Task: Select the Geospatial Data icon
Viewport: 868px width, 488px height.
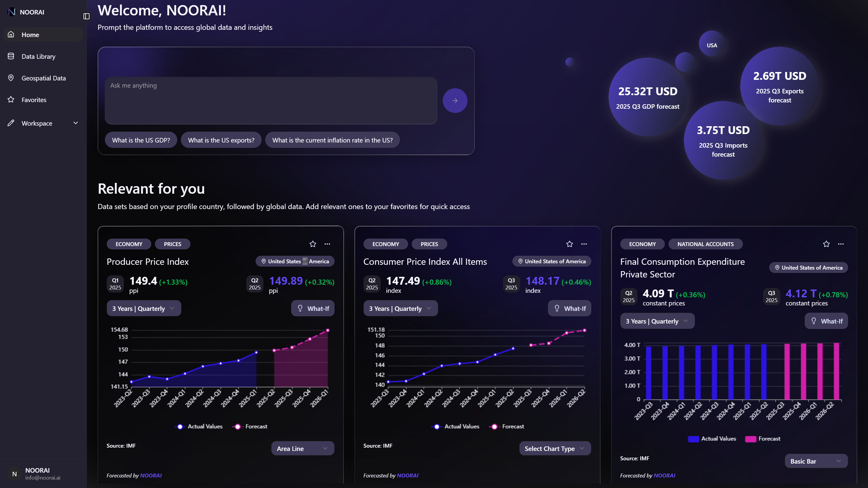Action: pyautogui.click(x=11, y=78)
